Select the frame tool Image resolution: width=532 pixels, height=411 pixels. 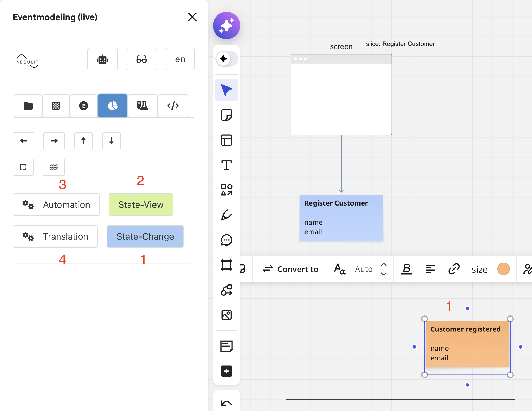coord(226,265)
